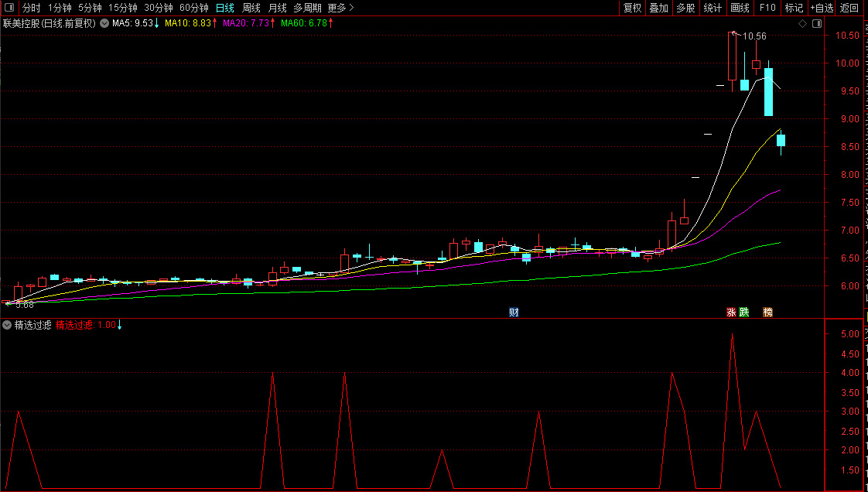
Task: Click the 财 financial report marker
Action: (x=514, y=313)
